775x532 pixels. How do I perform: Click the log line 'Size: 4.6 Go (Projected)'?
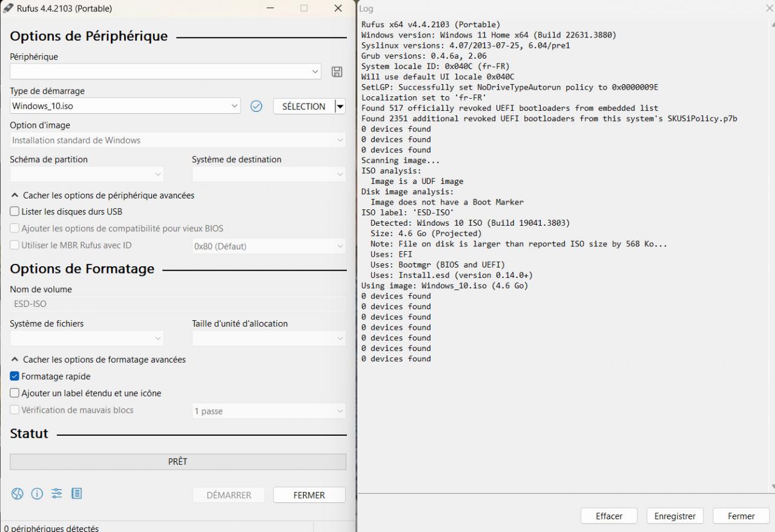(x=426, y=234)
